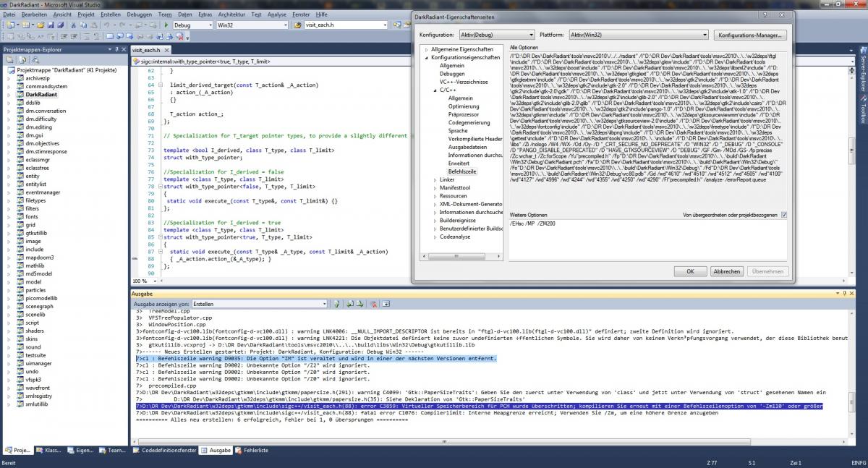
Task: Click the Comment out lines icon
Action: (x=86, y=36)
